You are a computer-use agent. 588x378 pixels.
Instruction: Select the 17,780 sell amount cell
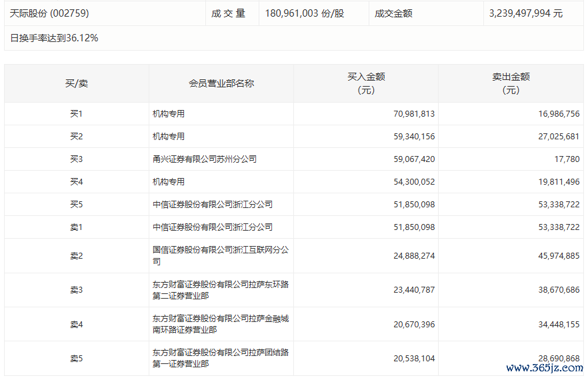567,159
